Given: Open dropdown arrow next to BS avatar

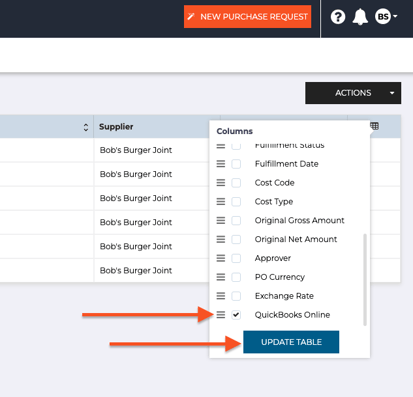Looking at the screenshot, I should [395, 16].
